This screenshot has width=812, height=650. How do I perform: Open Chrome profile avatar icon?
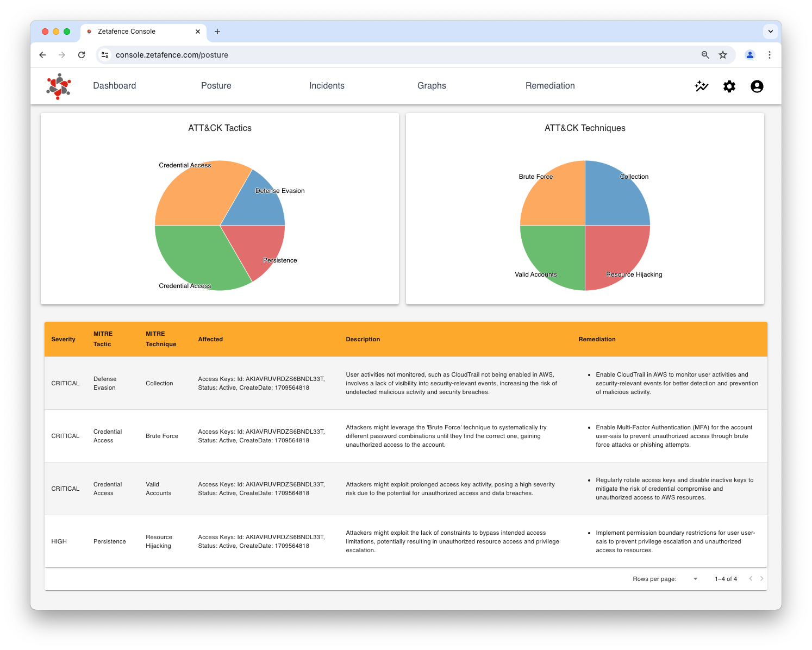point(750,55)
